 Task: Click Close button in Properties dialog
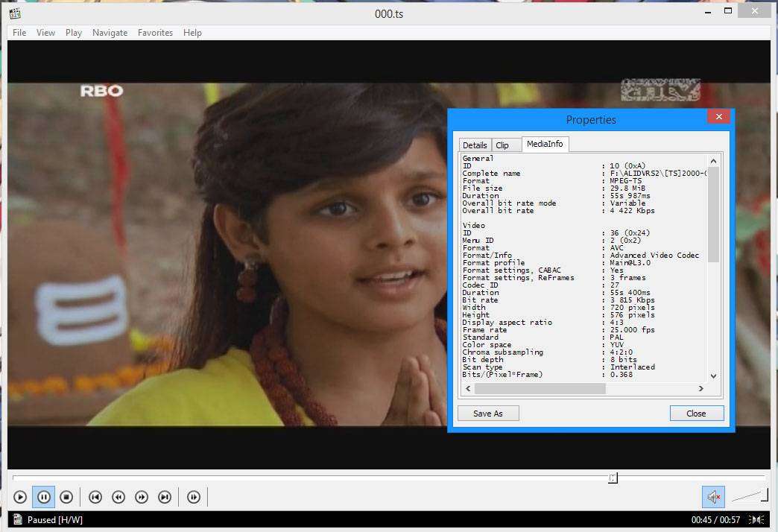[x=696, y=414]
